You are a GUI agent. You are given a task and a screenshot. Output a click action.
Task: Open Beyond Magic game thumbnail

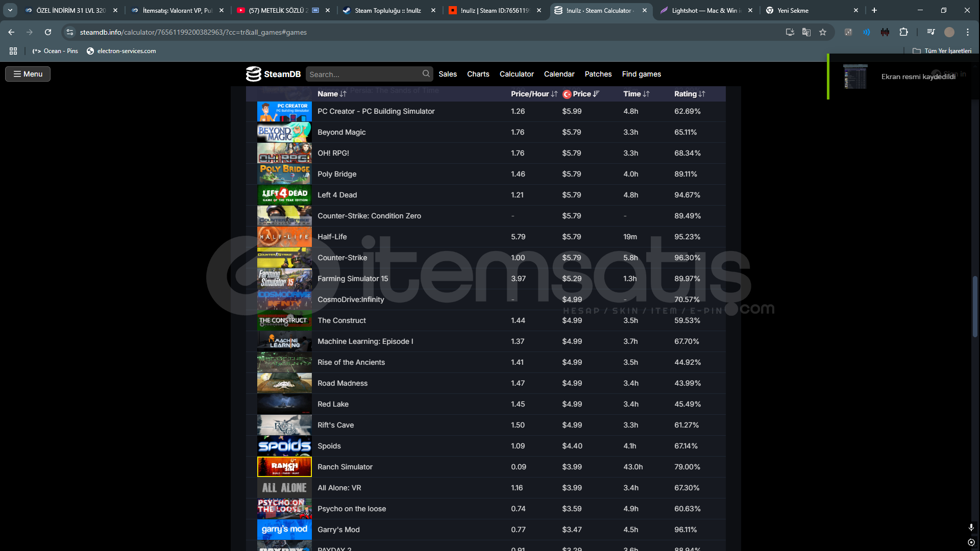(284, 132)
